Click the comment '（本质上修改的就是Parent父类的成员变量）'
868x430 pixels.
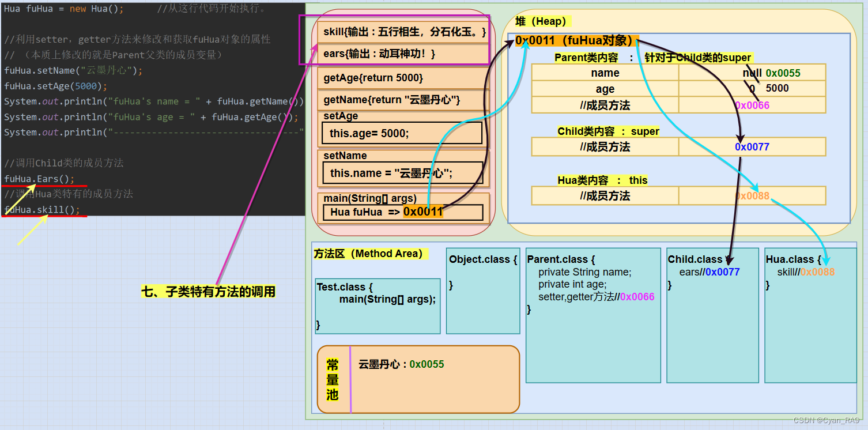123,55
